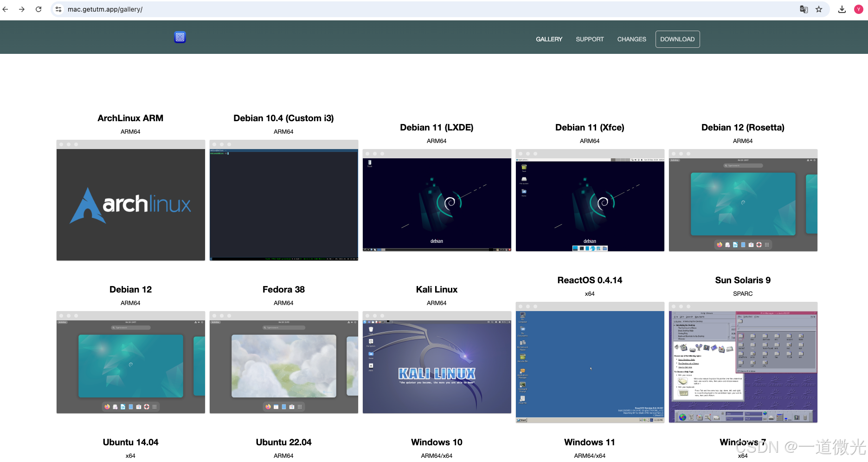The width and height of the screenshot is (868, 462).
Task: Click SPARC label under Sun Solaris 9
Action: (743, 294)
